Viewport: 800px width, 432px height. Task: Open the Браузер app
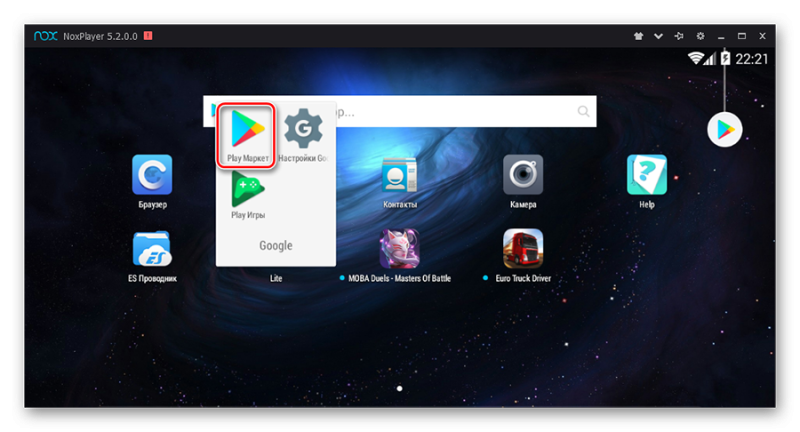pyautogui.click(x=152, y=174)
